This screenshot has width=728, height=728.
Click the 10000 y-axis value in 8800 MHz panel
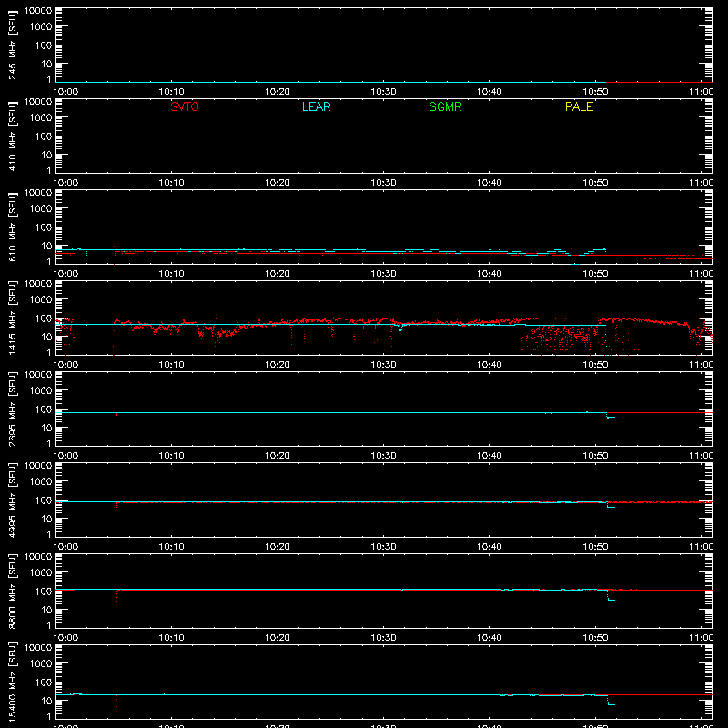point(38,557)
